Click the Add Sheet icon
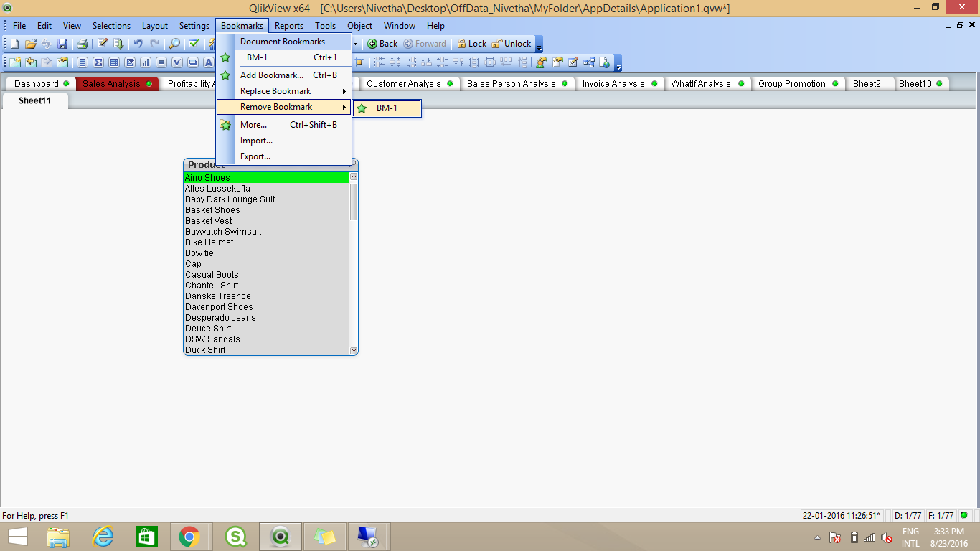Viewport: 980px width, 551px height. (14, 62)
